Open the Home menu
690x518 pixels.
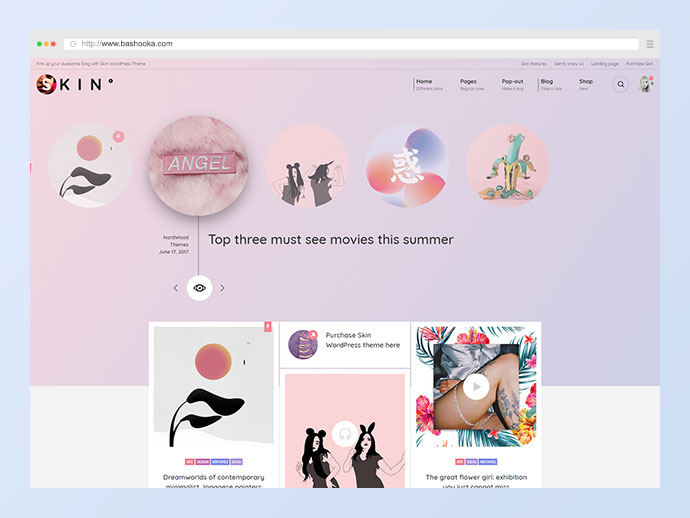429,84
